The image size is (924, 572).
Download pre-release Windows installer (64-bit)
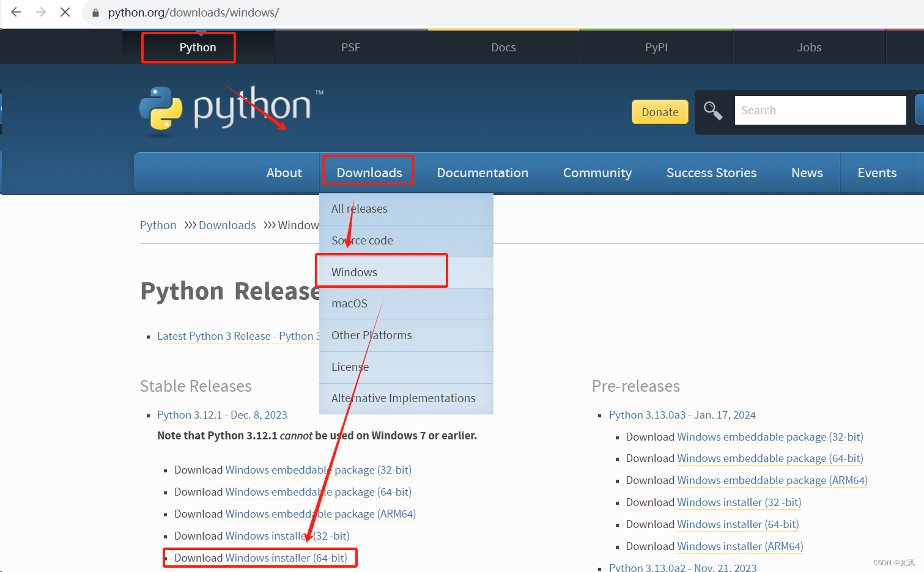click(x=738, y=524)
